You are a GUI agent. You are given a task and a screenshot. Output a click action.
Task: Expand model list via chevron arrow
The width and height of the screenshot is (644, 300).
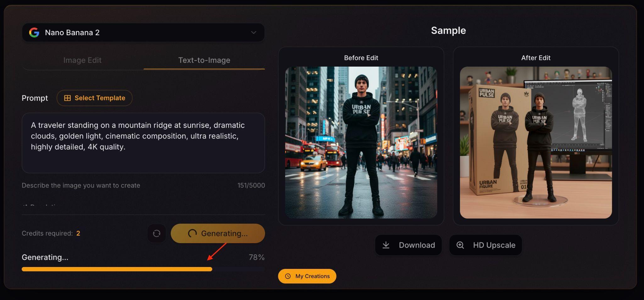pos(253,33)
